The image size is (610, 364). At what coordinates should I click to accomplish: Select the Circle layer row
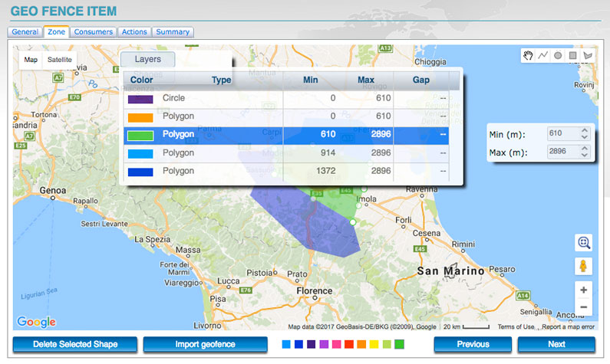(x=286, y=98)
